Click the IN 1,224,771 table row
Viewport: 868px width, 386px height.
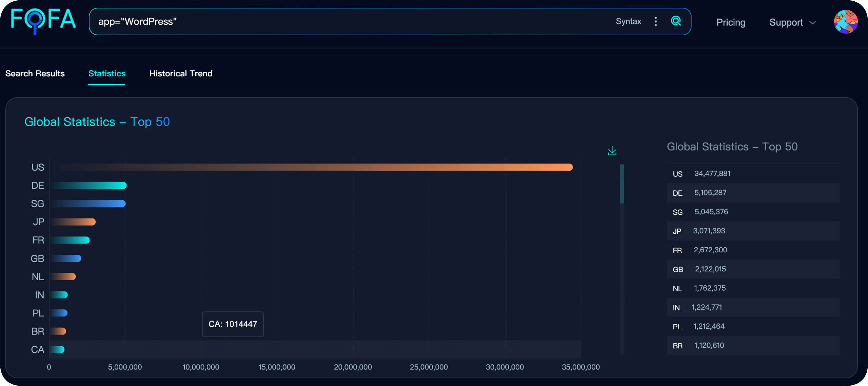click(x=753, y=307)
